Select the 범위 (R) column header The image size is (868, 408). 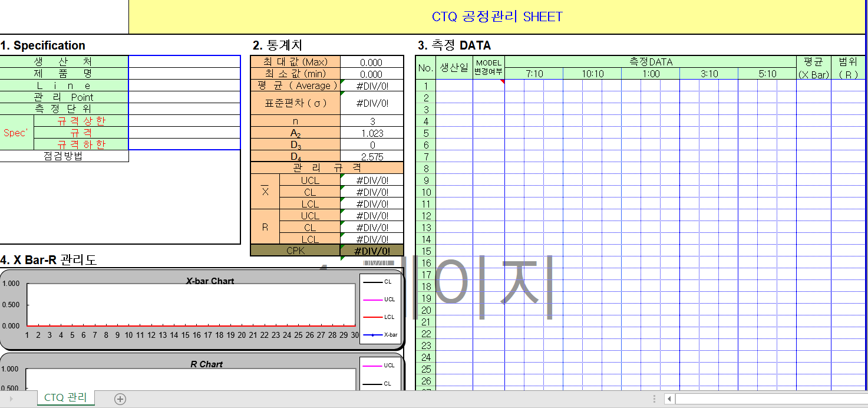pos(848,68)
